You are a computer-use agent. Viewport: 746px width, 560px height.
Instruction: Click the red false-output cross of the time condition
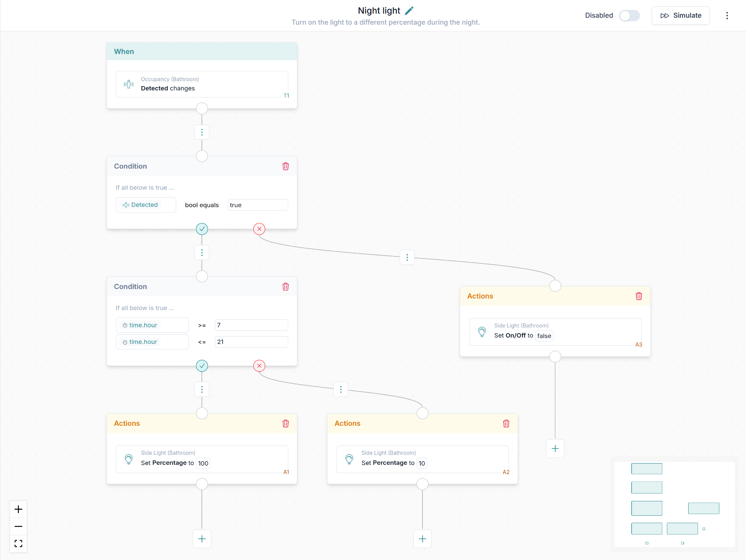pyautogui.click(x=259, y=366)
